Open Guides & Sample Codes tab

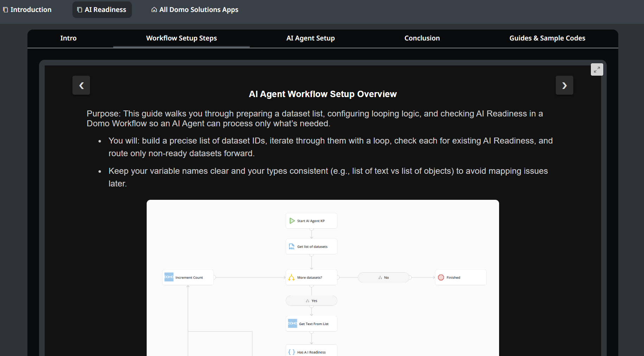click(x=547, y=38)
